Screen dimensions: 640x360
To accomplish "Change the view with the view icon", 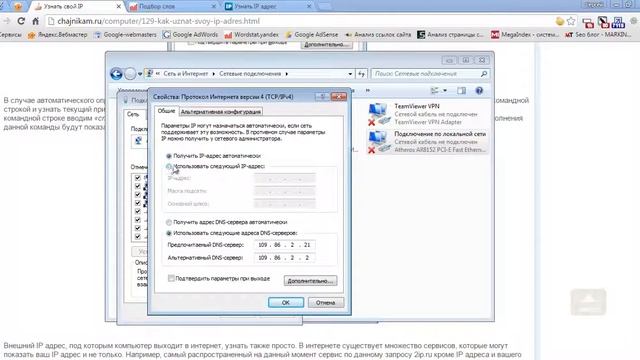I will point(435,91).
